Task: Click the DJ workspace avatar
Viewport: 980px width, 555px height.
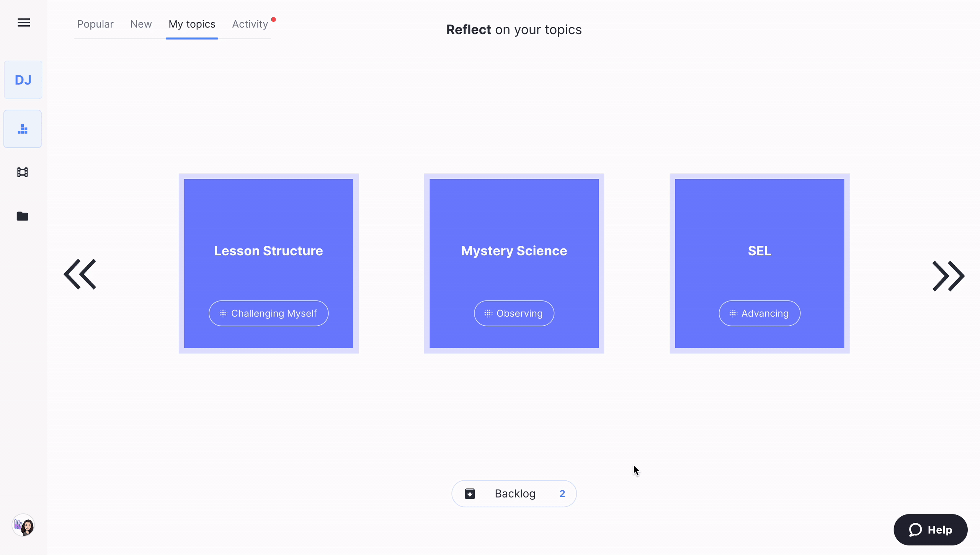Action: coord(23,80)
